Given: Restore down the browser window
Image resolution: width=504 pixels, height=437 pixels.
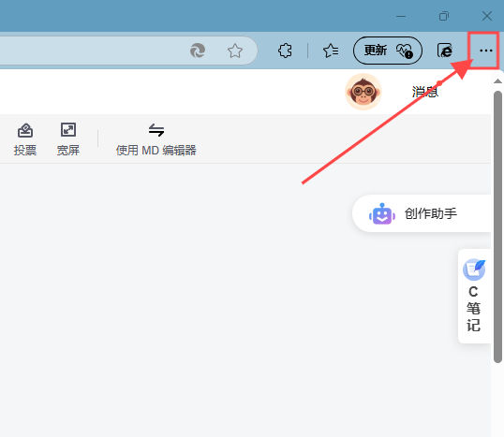Looking at the screenshot, I should coord(444,16).
